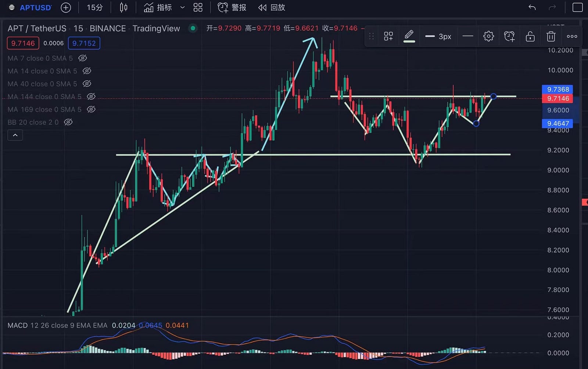Lock the drawing using padlock icon
Screen dimensions: 588x369
pyautogui.click(x=530, y=36)
